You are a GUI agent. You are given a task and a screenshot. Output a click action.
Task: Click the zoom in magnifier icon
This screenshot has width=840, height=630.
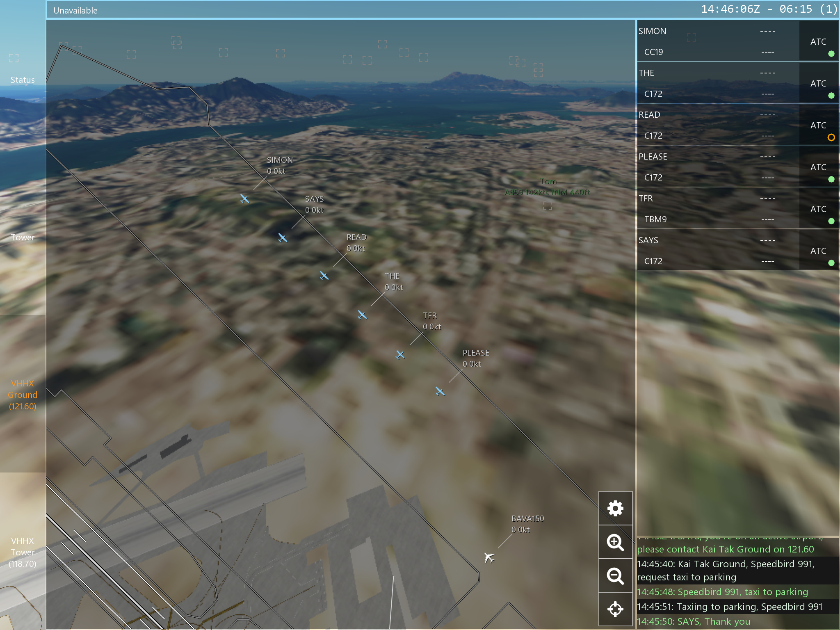pyautogui.click(x=615, y=542)
